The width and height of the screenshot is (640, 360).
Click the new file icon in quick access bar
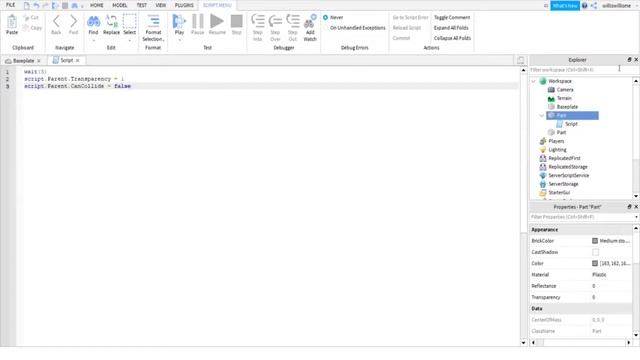[27, 5]
